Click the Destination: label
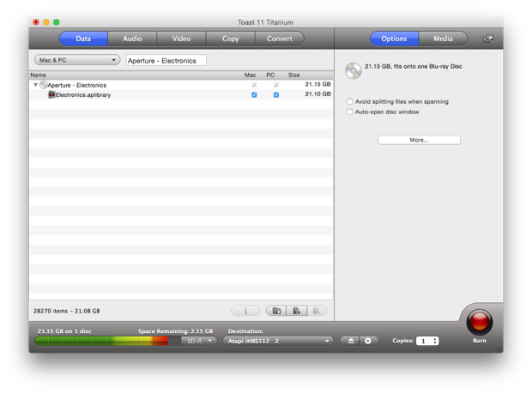 click(245, 330)
